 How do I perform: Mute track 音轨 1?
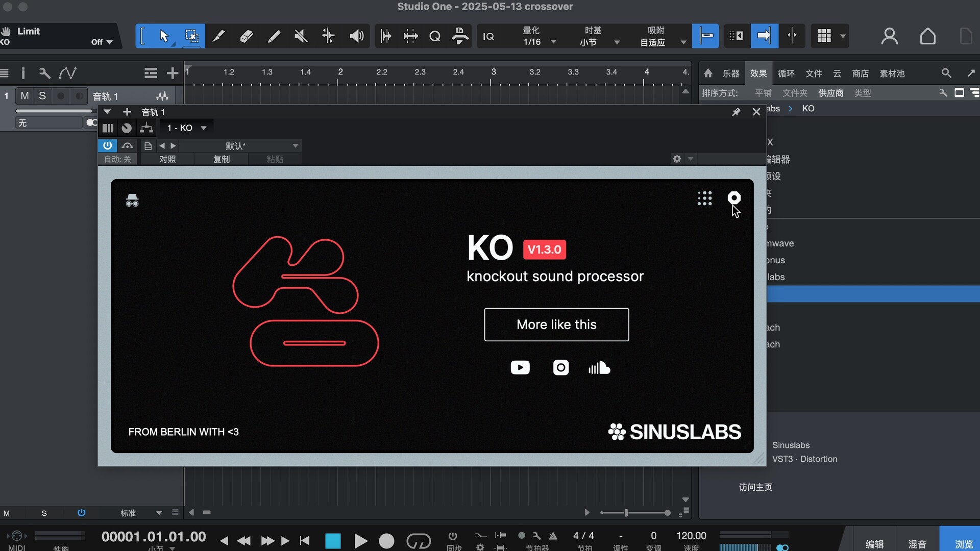[x=24, y=96]
